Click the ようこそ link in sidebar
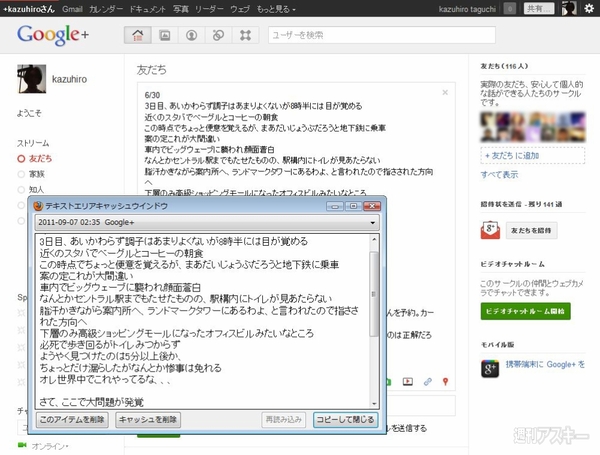 29,113
